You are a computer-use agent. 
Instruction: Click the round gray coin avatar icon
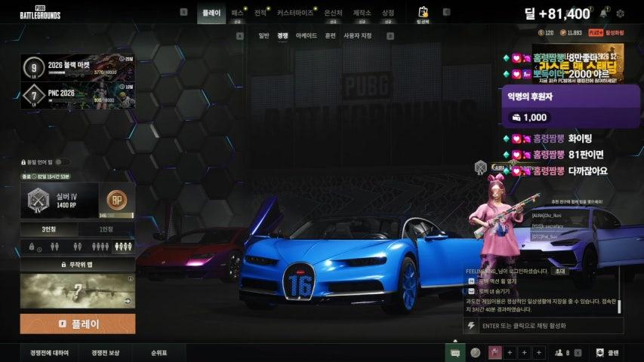tap(476, 353)
